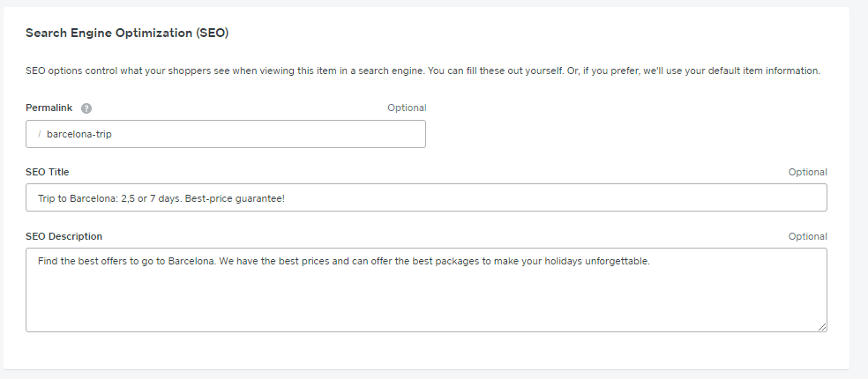Click empty space inside description textarea
This screenshot has width=868, height=379.
click(426, 301)
